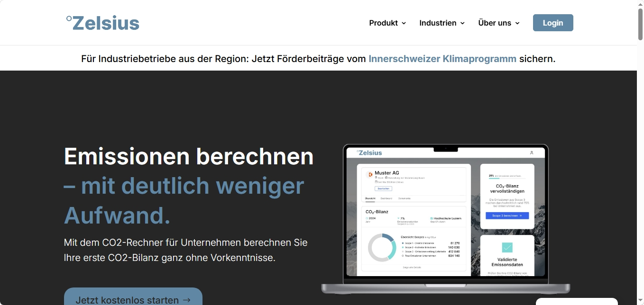Click the donut chart in laptop mockup
The width and height of the screenshot is (644, 305).
(x=382, y=247)
